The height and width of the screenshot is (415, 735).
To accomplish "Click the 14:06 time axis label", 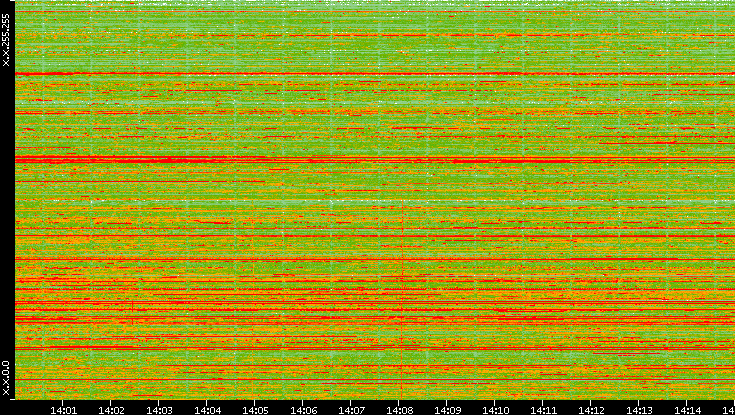I will pyautogui.click(x=303, y=410).
